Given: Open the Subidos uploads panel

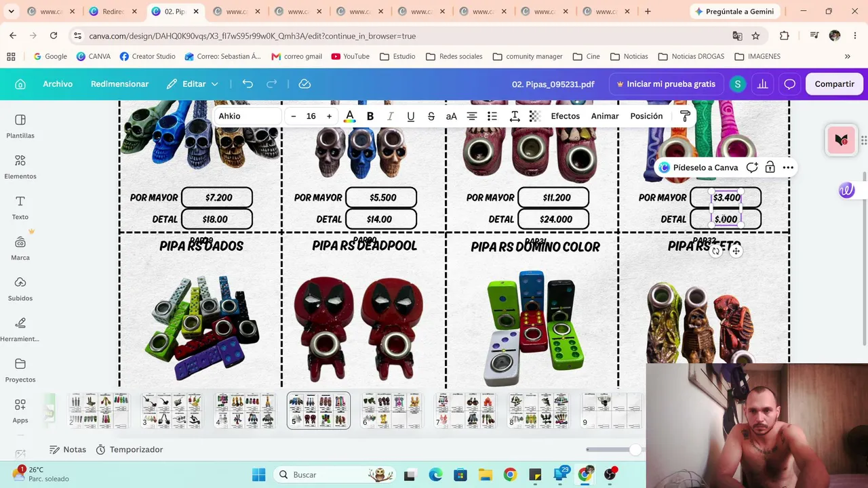Looking at the screenshot, I should pyautogui.click(x=20, y=289).
